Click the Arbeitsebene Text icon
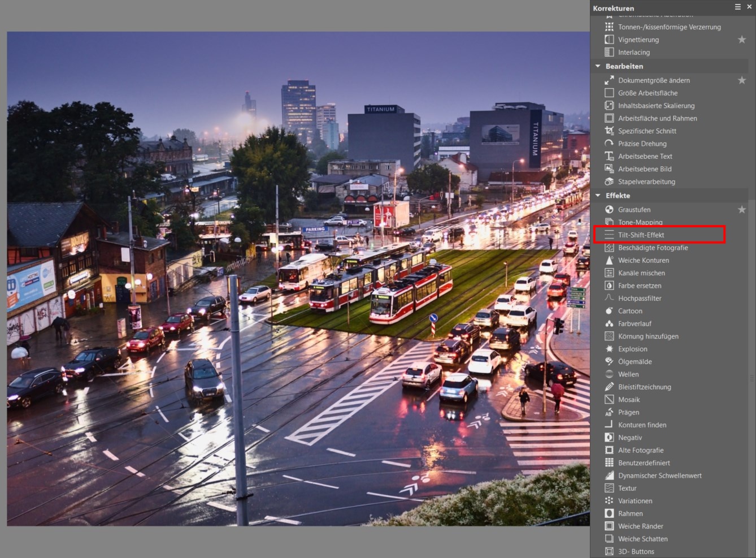Image resolution: width=756 pixels, height=558 pixels. click(x=609, y=156)
